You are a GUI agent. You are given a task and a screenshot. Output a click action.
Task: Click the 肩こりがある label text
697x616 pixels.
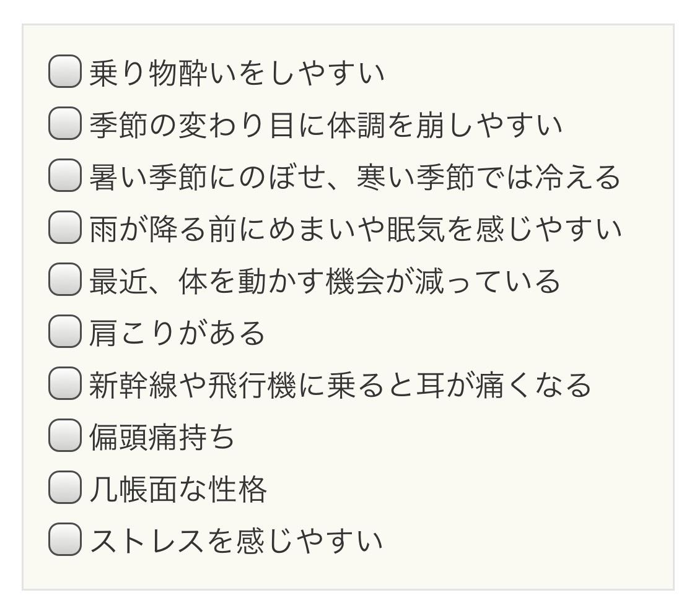pos(177,333)
